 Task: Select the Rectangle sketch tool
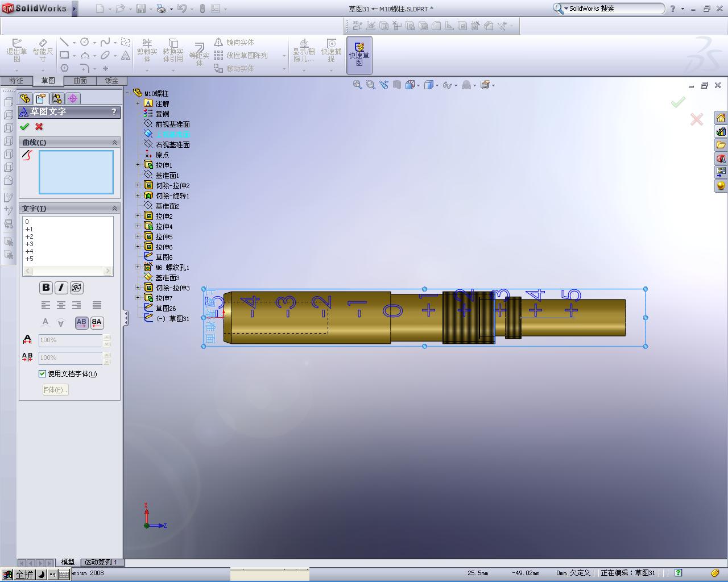click(64, 55)
